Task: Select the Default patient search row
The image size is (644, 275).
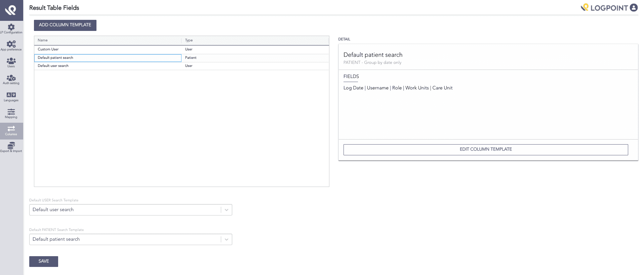Action: (x=55, y=58)
